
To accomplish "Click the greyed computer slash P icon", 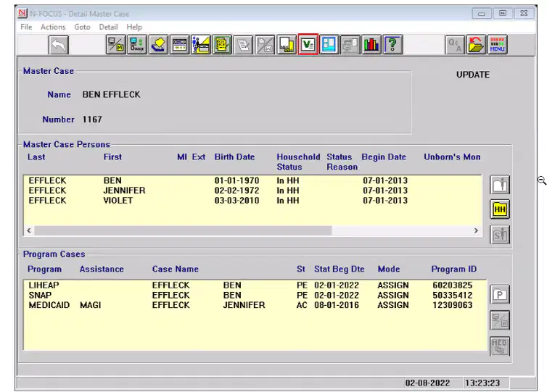I will pos(500,320).
